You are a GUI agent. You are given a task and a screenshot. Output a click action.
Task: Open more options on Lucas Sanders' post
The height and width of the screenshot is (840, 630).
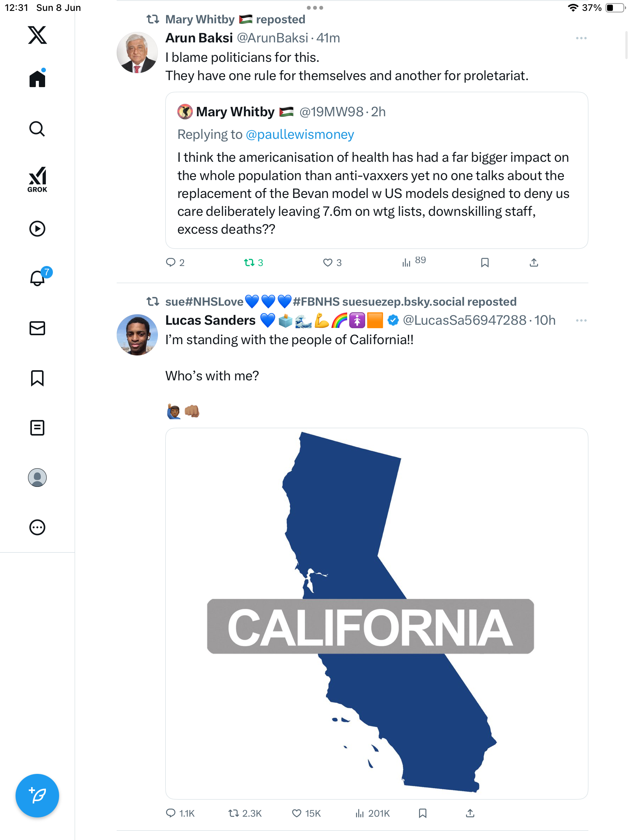581,320
